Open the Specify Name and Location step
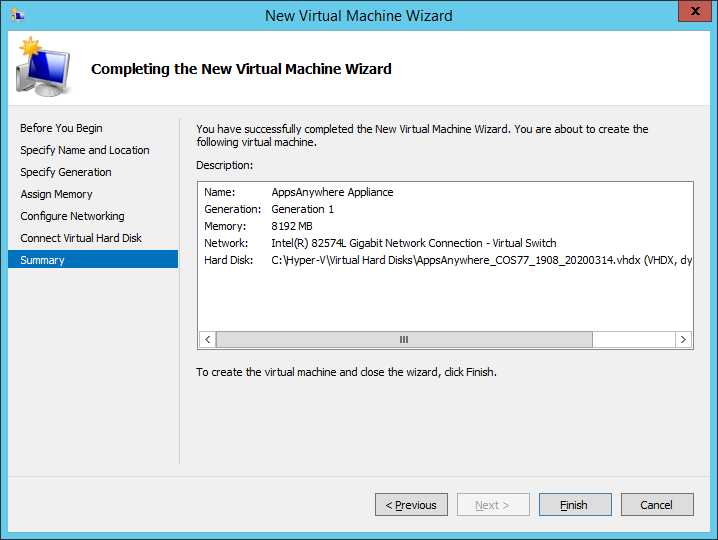This screenshot has width=718, height=540. click(85, 150)
